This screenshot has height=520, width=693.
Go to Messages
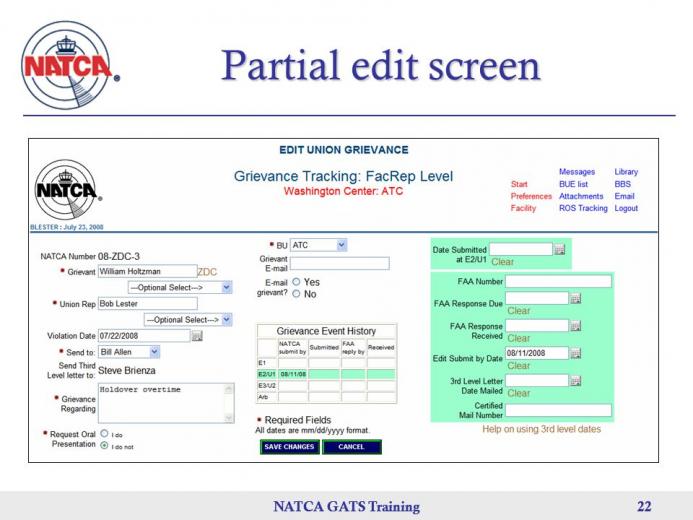[x=577, y=171]
